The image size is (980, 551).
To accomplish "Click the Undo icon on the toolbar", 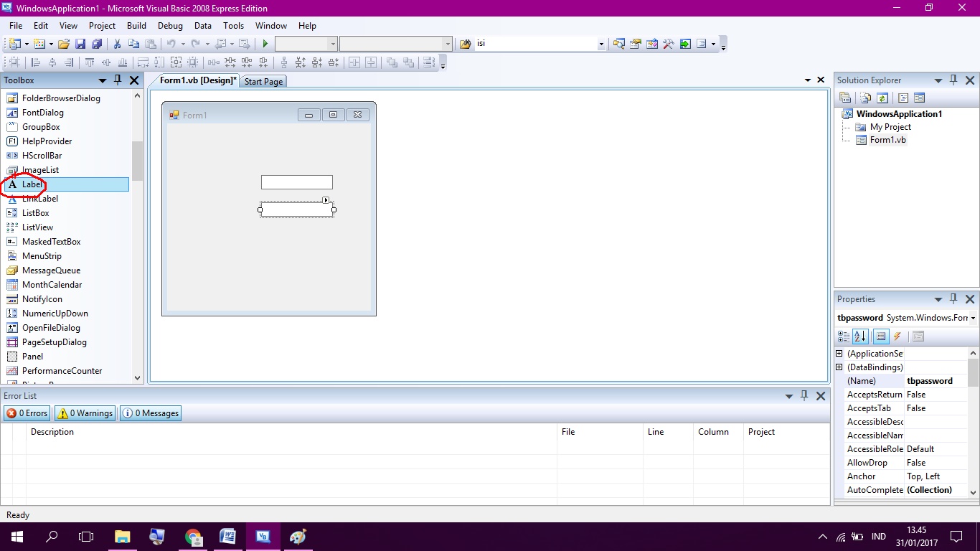I will (170, 43).
